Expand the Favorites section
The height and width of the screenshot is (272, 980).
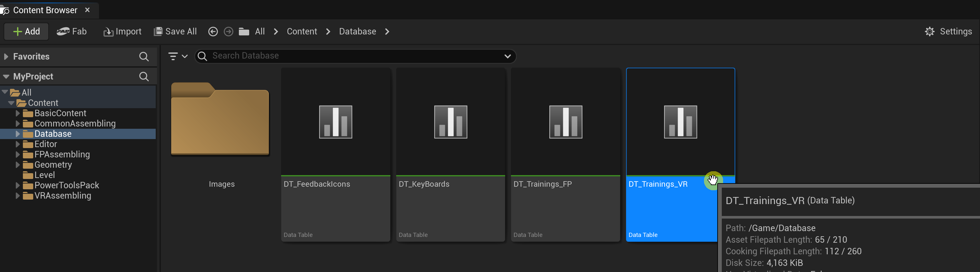tap(6, 57)
